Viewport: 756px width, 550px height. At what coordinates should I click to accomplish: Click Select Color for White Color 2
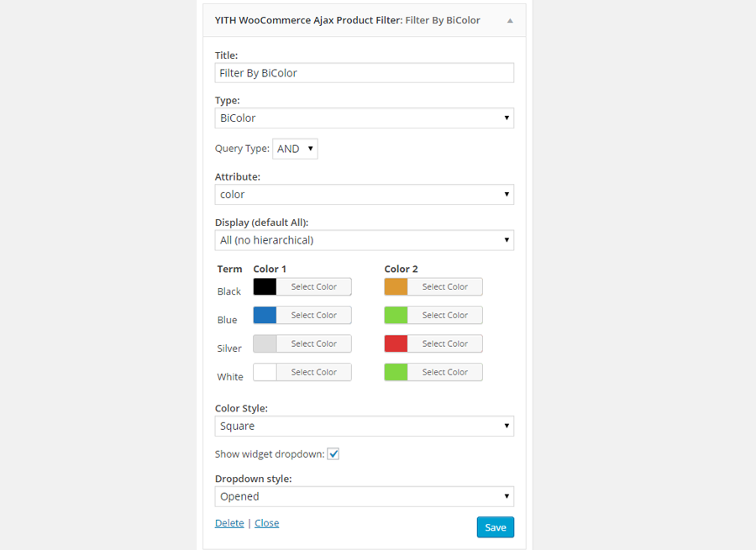(x=445, y=372)
